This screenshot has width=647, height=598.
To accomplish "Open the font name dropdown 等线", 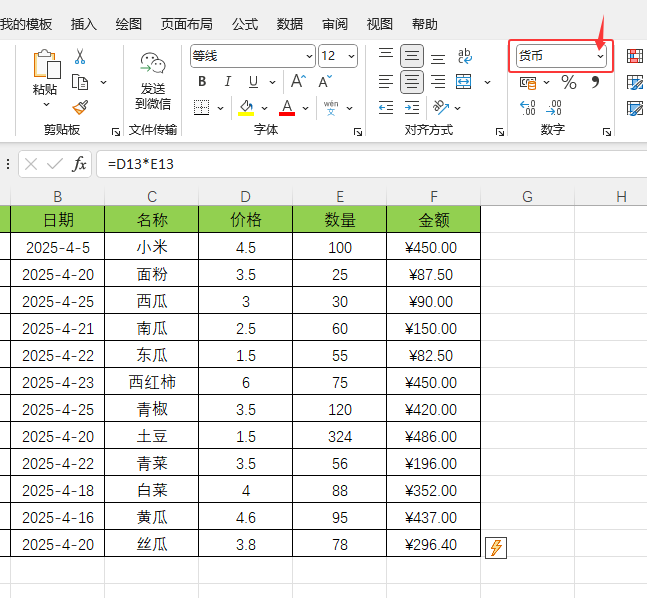I will 309,56.
